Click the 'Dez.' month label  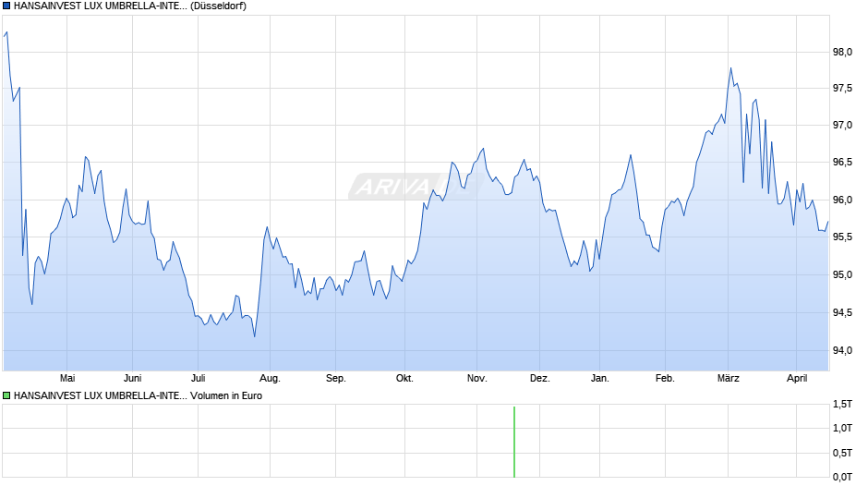coord(540,378)
